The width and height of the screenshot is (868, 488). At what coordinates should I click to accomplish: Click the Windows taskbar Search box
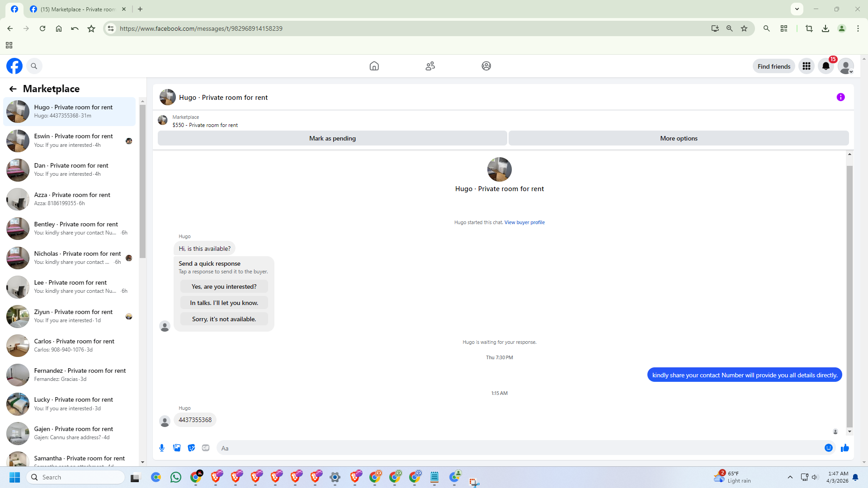coord(75,477)
